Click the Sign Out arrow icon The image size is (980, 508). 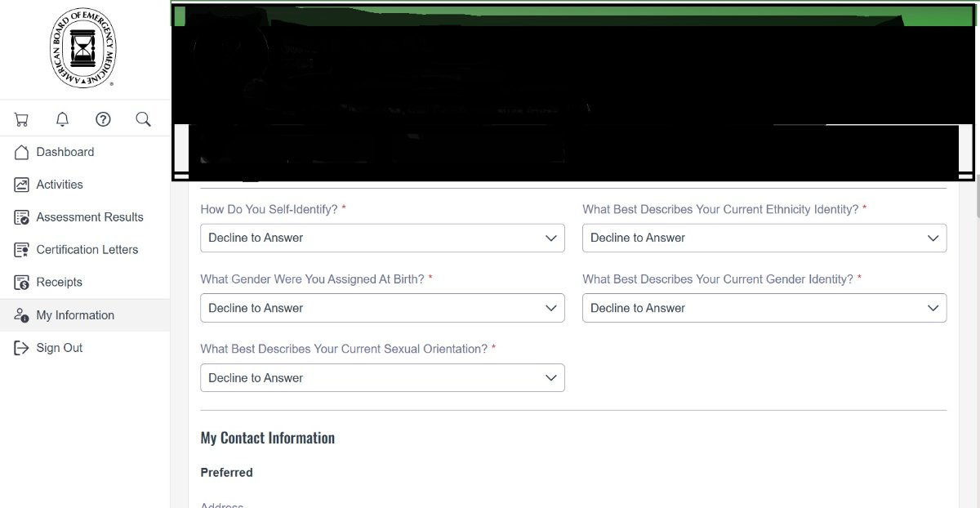point(22,348)
